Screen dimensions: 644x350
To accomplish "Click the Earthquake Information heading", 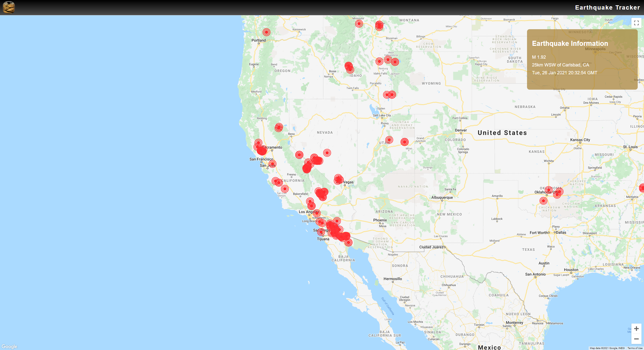I will click(x=570, y=43).
